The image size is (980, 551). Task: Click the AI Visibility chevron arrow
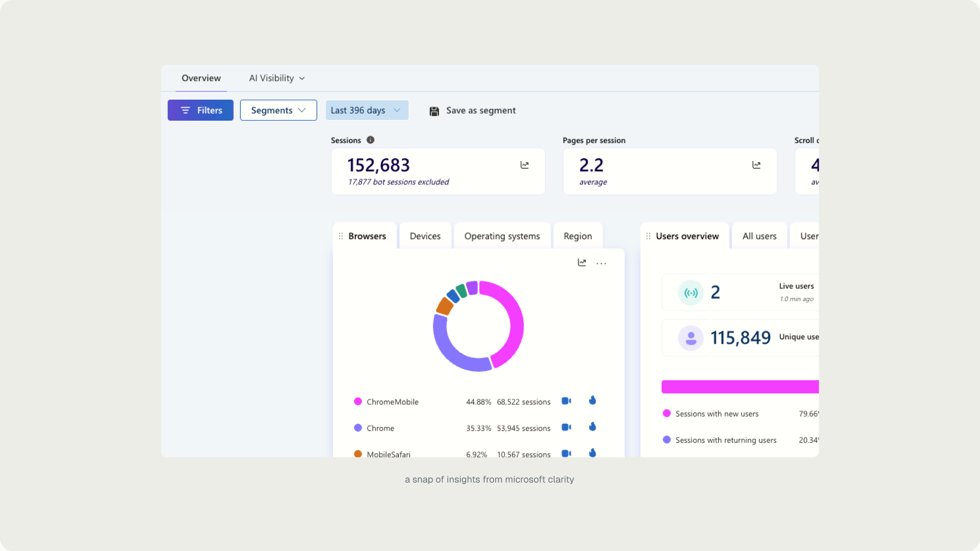[302, 79]
